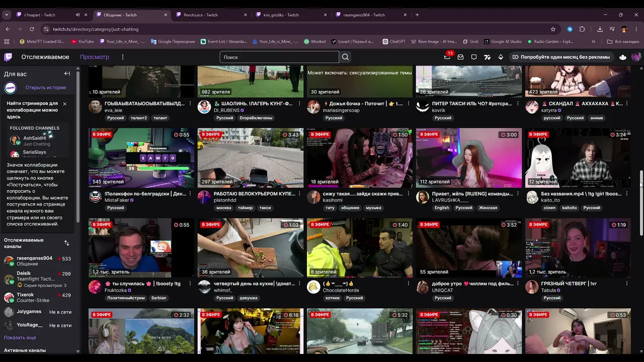Click Показать еще in followed channels
This screenshot has width=644, height=362.
coord(20,338)
